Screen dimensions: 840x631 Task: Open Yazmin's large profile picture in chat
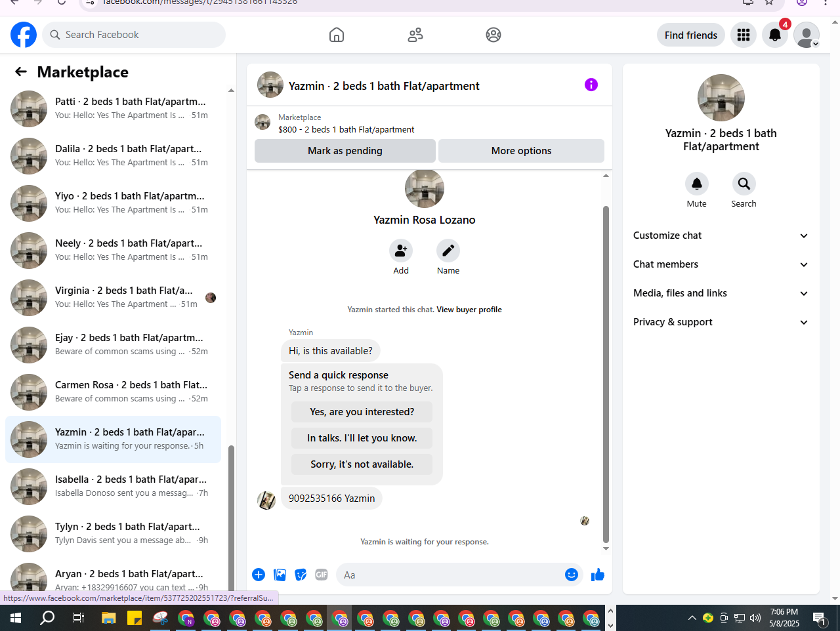pos(425,189)
